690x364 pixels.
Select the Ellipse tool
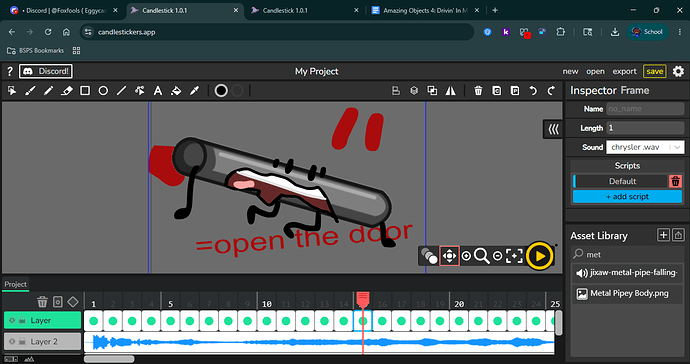pyautogui.click(x=103, y=91)
